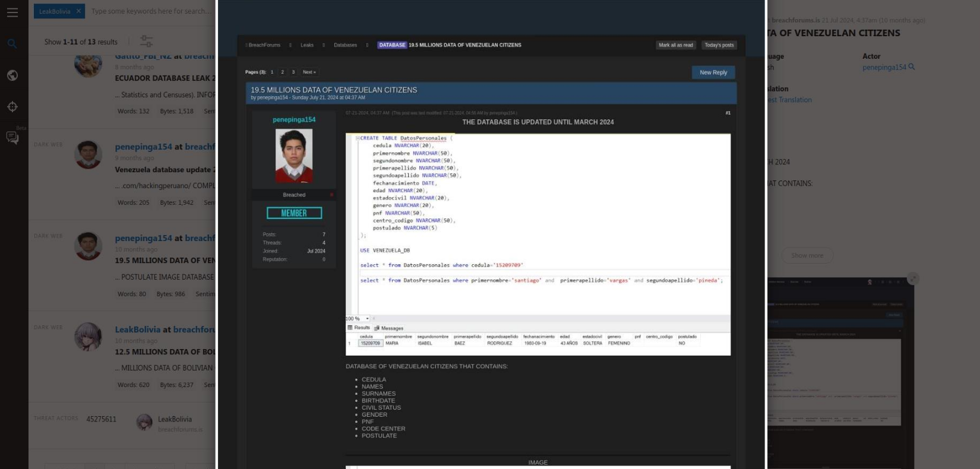Image resolution: width=980 pixels, height=469 pixels.
Task: Select LeakBolivia avatar in 12.5 MILLIONS result
Action: click(88, 337)
